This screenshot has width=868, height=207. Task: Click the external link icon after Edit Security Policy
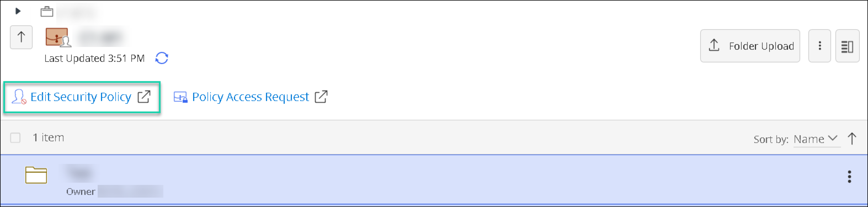pyautogui.click(x=144, y=97)
